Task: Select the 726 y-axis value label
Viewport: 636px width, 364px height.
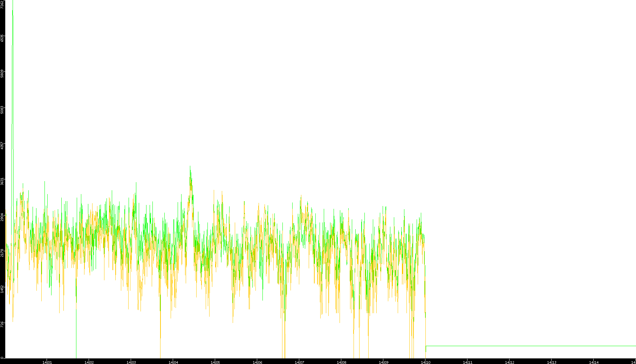Action: tap(2, 324)
